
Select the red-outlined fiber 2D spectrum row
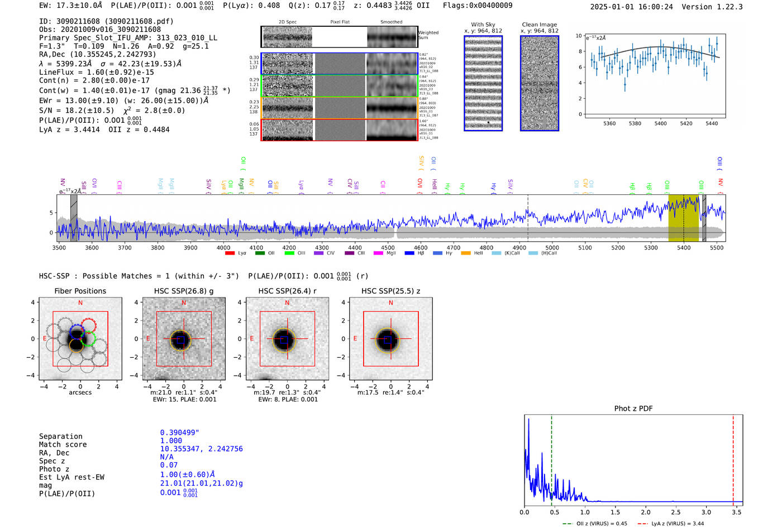339,130
